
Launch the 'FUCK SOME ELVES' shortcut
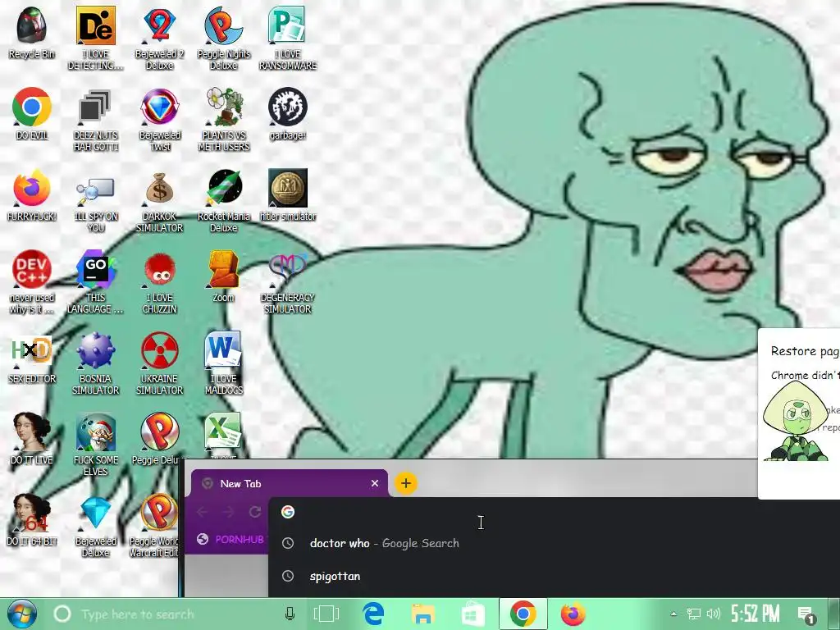pyautogui.click(x=95, y=445)
